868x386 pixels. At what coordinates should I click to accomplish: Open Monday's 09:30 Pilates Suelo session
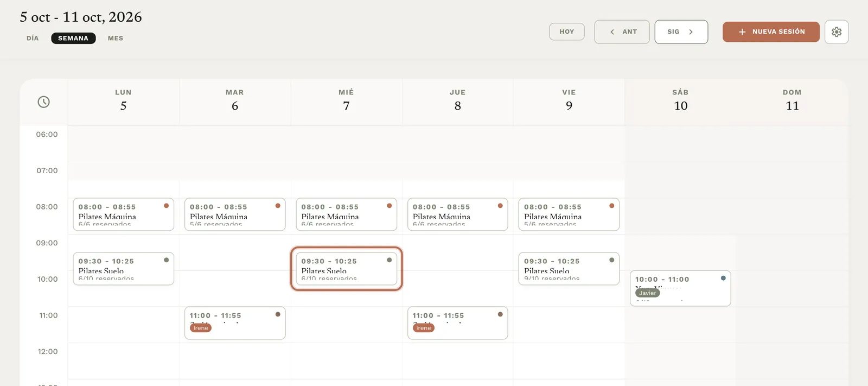pyautogui.click(x=124, y=269)
